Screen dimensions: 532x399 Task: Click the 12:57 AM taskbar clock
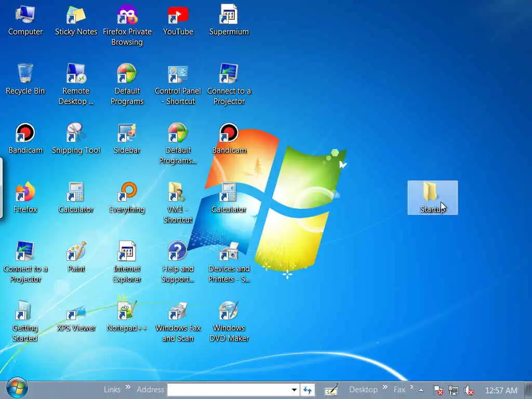(x=501, y=391)
